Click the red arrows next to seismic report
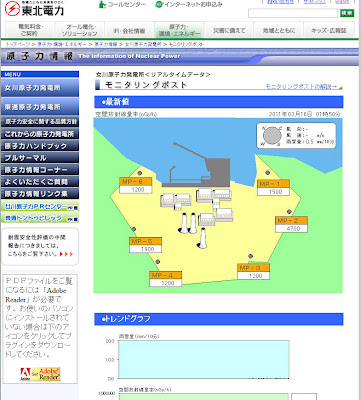Screen dimensions: 361x400 point(66,254)
